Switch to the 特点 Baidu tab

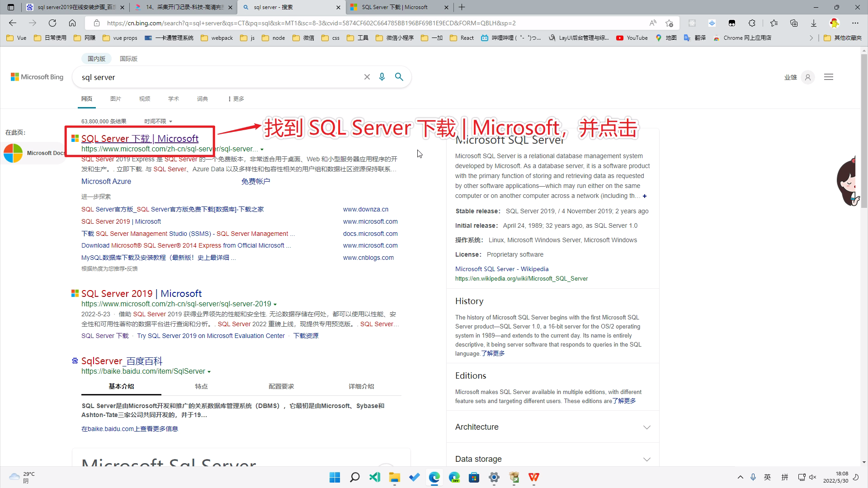[x=201, y=386]
